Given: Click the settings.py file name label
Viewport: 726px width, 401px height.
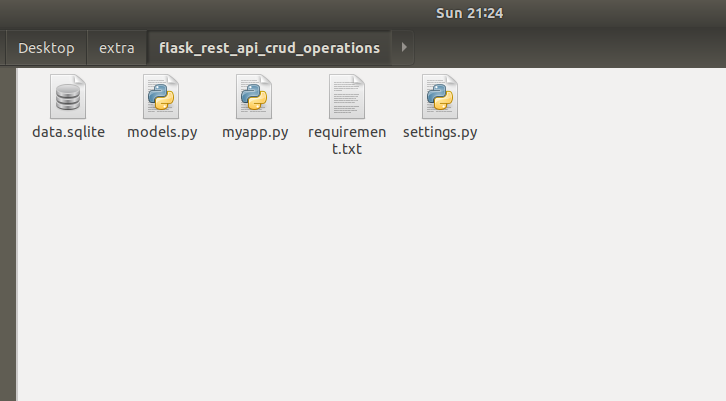Looking at the screenshot, I should 440,132.
